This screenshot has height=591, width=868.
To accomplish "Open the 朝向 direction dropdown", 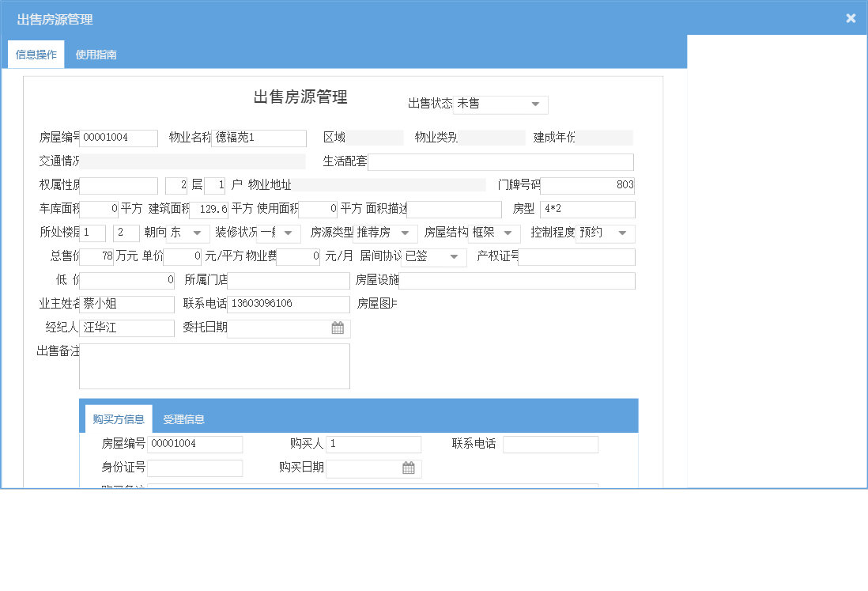I will (197, 233).
